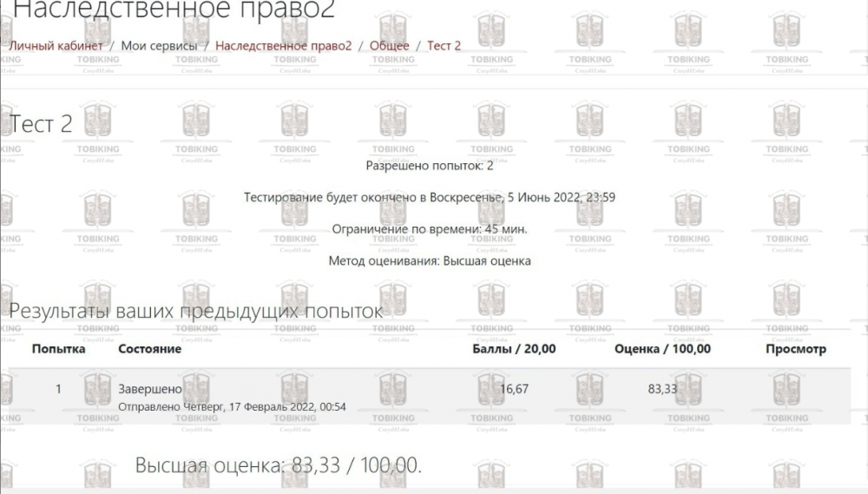The height and width of the screenshot is (494, 868).
Task: Click the test end date line
Action: click(x=430, y=197)
